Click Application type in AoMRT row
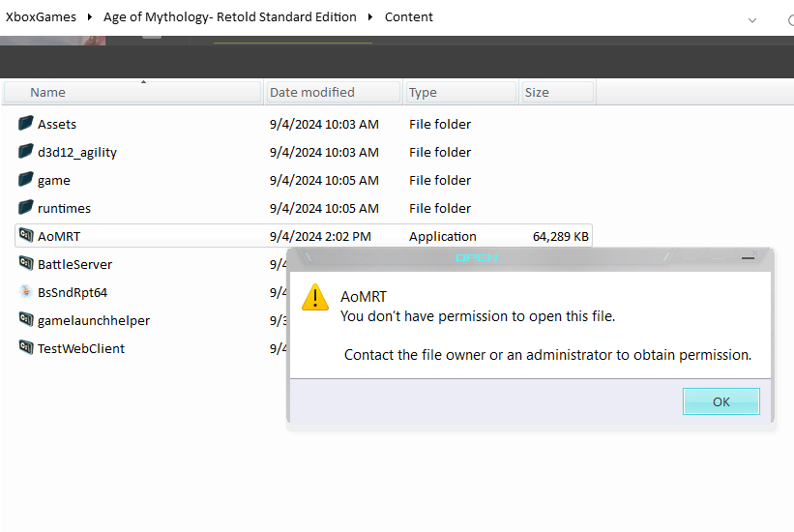 click(x=443, y=237)
